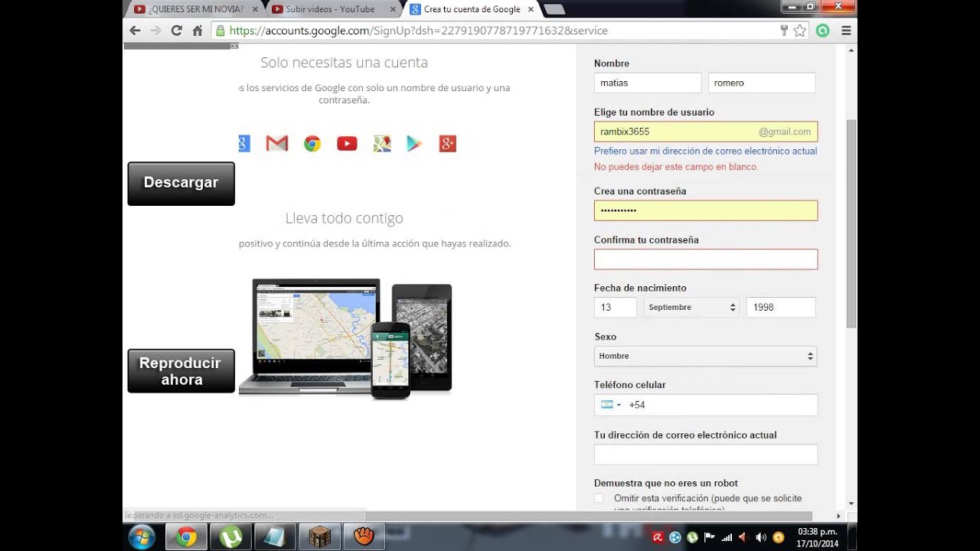Open the Chrome hamburger menu

point(846,31)
